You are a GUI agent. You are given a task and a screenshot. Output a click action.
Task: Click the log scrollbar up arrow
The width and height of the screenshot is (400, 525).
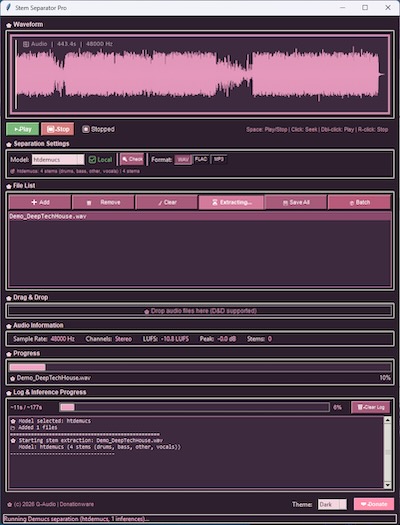click(387, 420)
